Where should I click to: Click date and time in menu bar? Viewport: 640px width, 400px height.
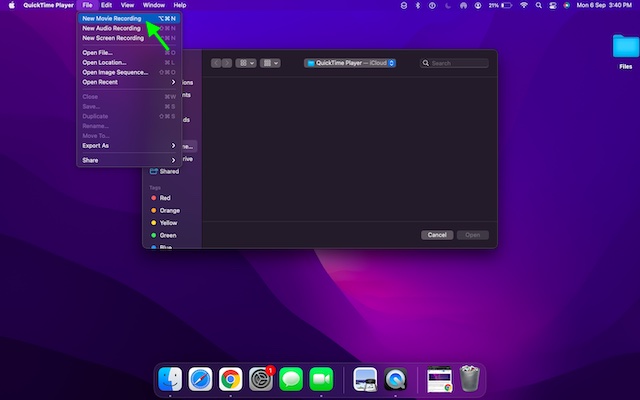click(x=604, y=5)
